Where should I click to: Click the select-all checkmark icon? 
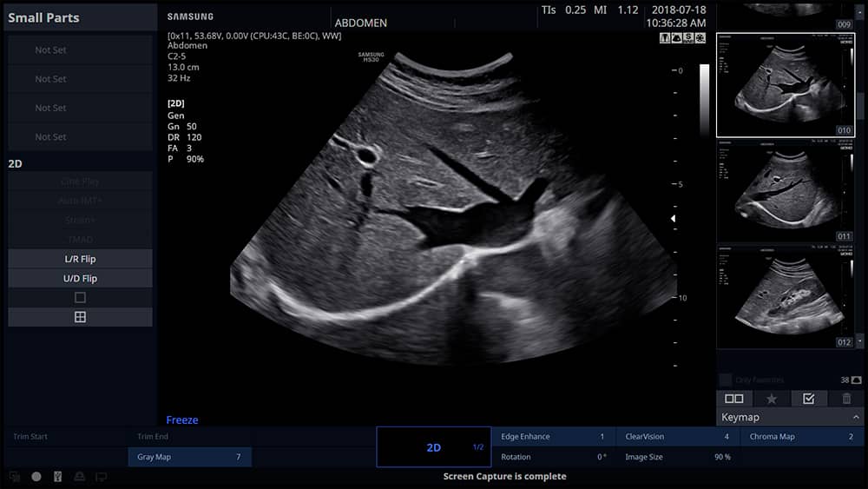point(809,399)
